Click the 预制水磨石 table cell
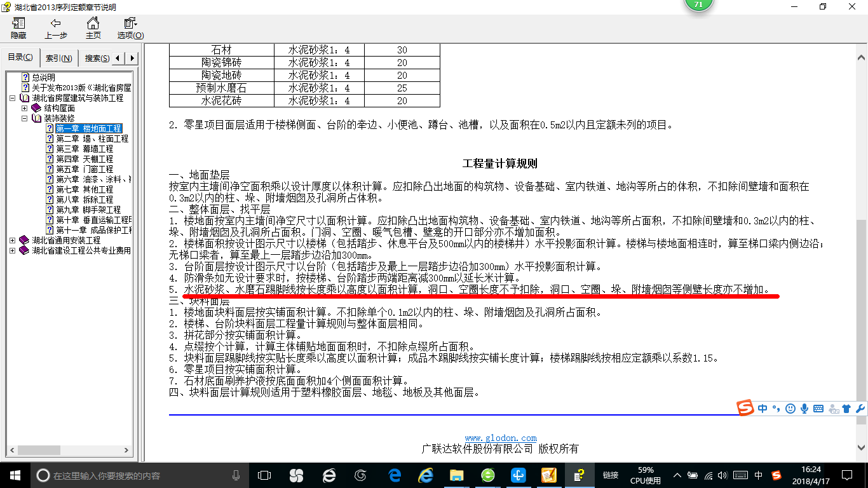Screen dimensions: 868x488 pyautogui.click(x=221, y=88)
